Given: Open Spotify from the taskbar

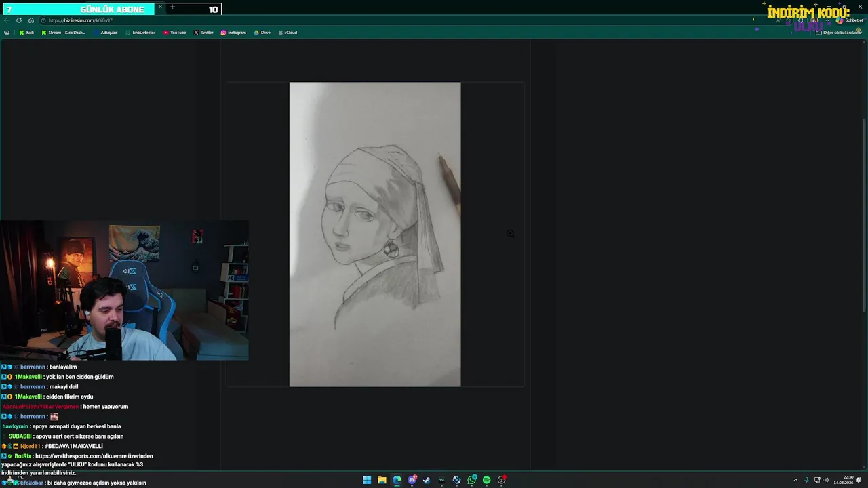Looking at the screenshot, I should click(486, 480).
